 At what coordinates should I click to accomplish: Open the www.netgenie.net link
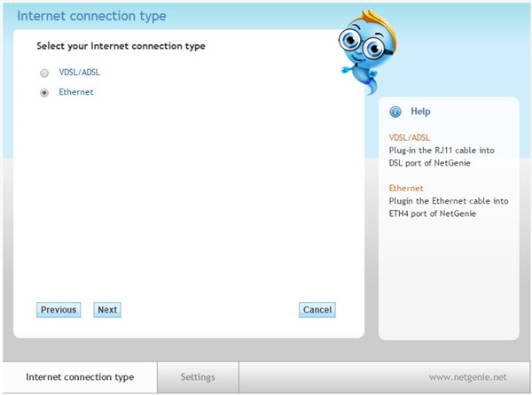pyautogui.click(x=467, y=377)
